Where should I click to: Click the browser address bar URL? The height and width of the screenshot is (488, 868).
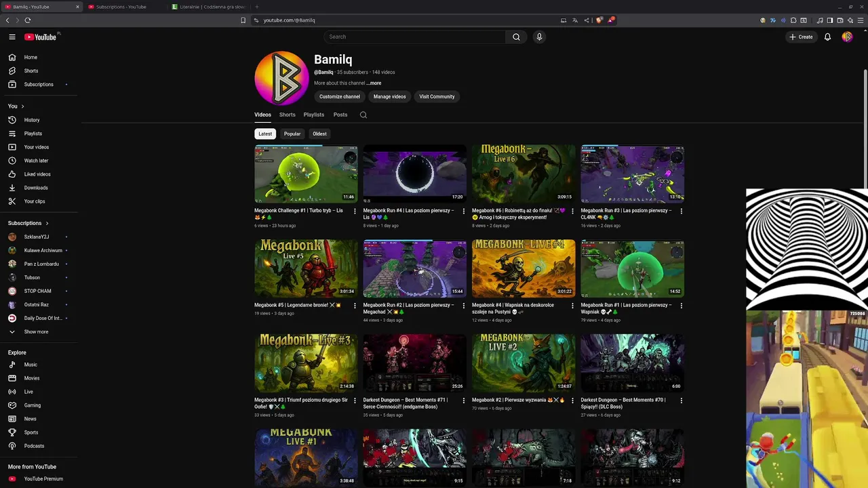(x=290, y=20)
